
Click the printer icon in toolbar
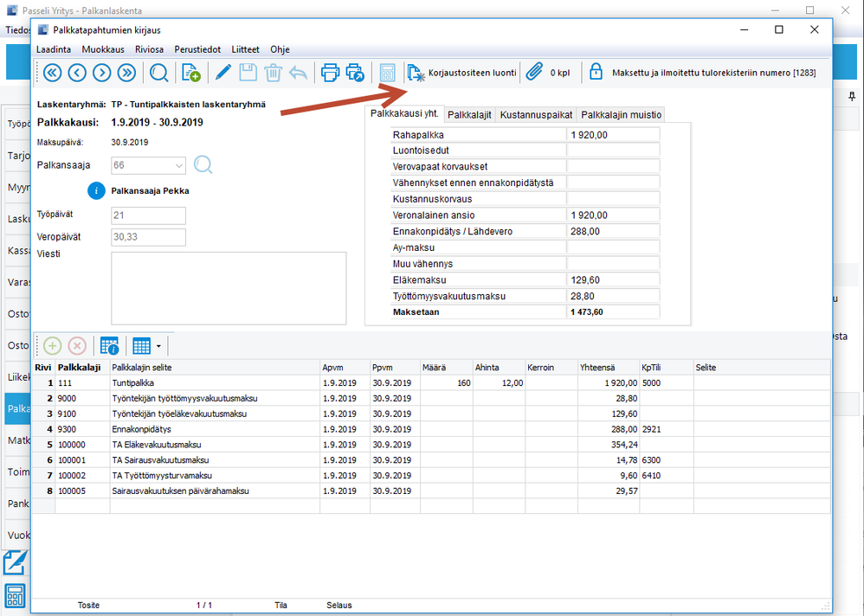point(330,73)
